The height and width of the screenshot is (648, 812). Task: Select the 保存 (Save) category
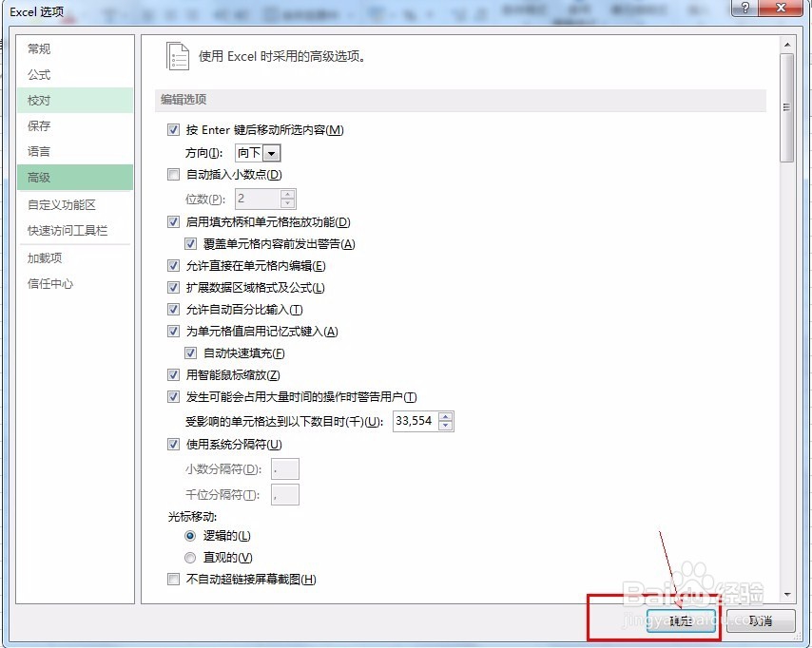[x=39, y=124]
